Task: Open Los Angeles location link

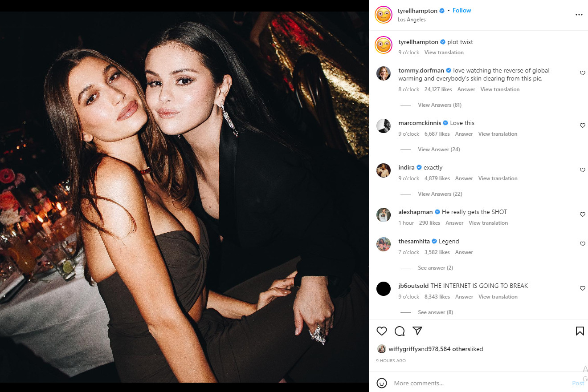Action: (412, 20)
